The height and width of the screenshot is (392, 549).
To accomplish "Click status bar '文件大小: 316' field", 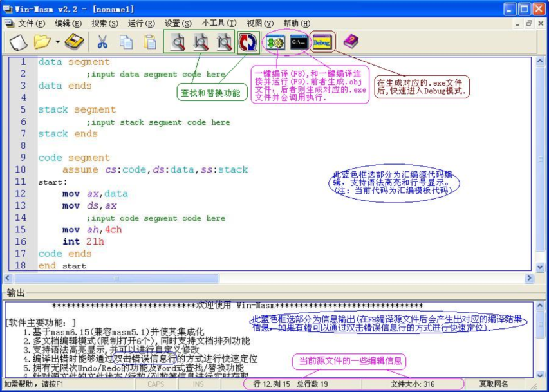I will pyautogui.click(x=413, y=384).
